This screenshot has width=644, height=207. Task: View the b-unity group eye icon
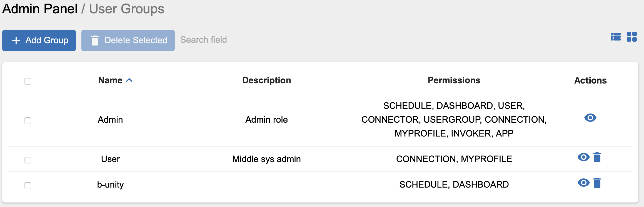[584, 183]
